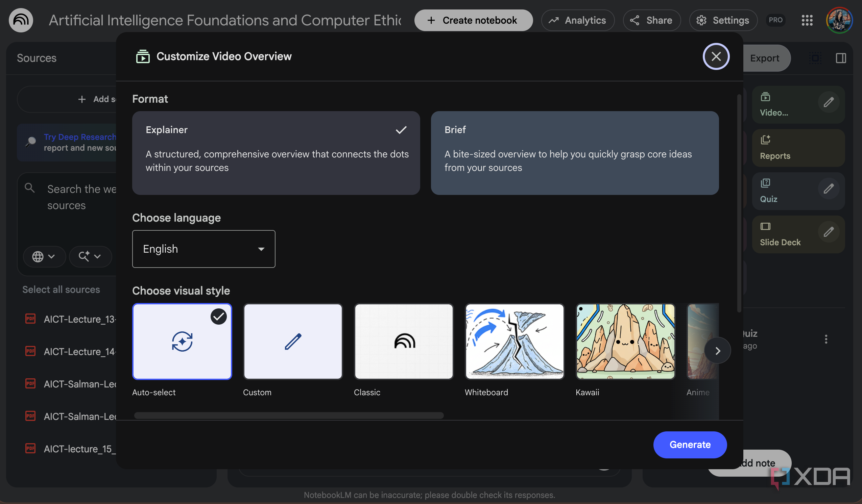This screenshot has height=504, width=862.
Task: Show more visual styles with right chevron
Action: pyautogui.click(x=717, y=351)
